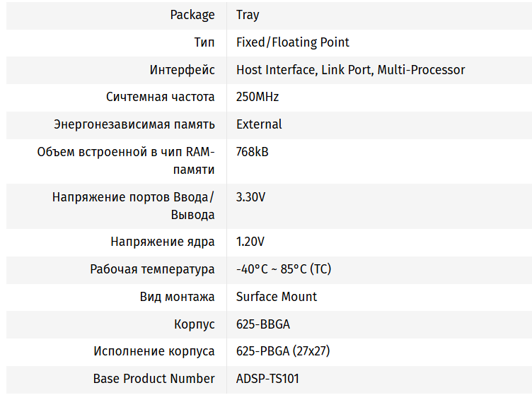
Task: Click the "Surface Mount" mounting value
Action: [277, 297]
